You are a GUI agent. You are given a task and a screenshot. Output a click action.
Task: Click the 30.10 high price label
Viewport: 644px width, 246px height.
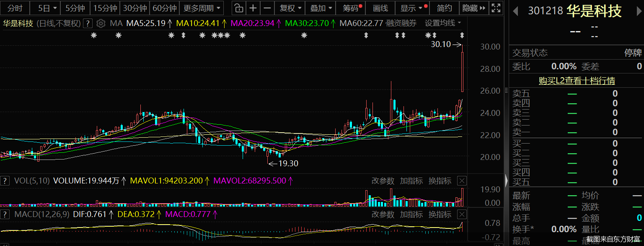point(441,44)
